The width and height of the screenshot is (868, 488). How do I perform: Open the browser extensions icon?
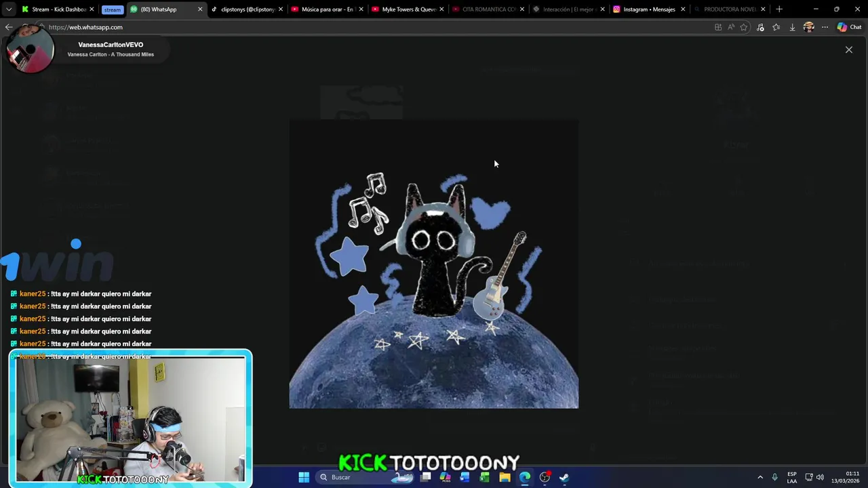pos(760,27)
